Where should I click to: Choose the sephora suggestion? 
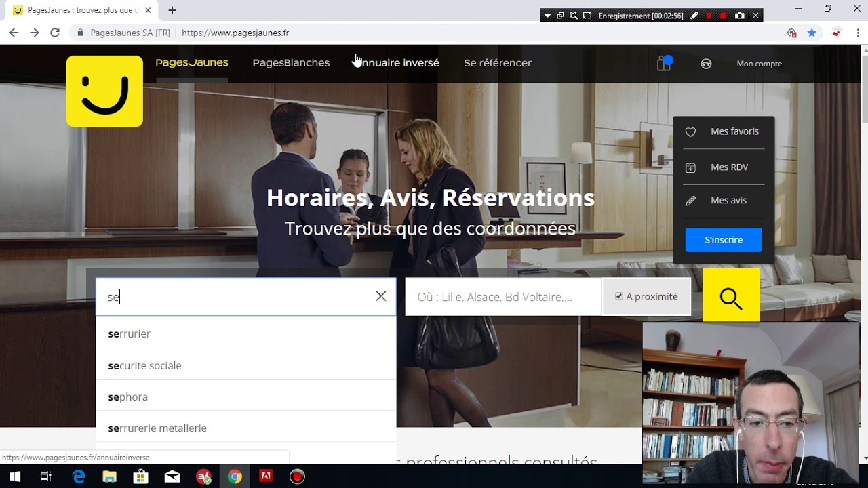[246, 396]
